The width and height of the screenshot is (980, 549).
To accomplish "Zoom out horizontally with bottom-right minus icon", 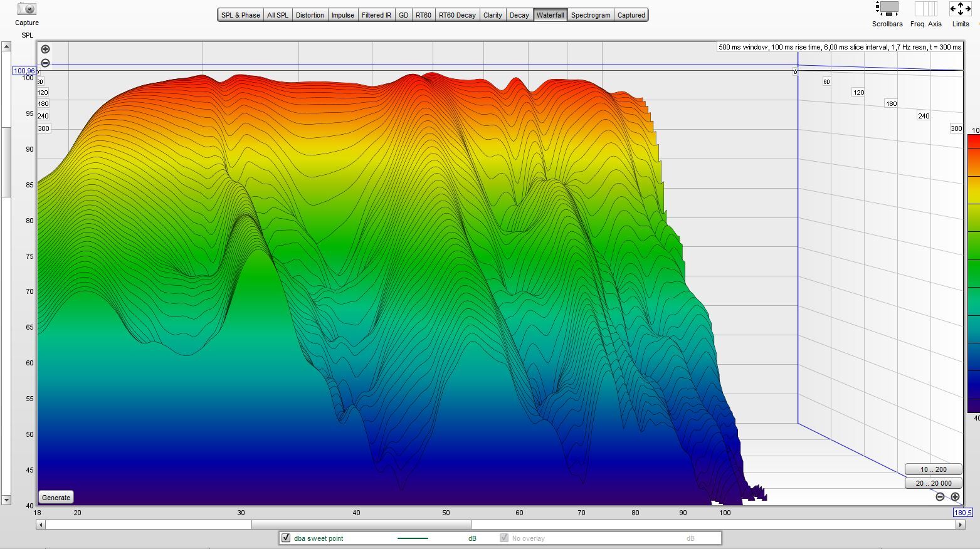I will pyautogui.click(x=940, y=496).
